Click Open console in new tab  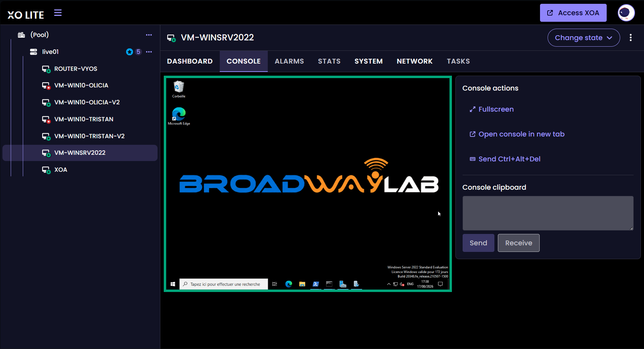pyautogui.click(x=517, y=134)
